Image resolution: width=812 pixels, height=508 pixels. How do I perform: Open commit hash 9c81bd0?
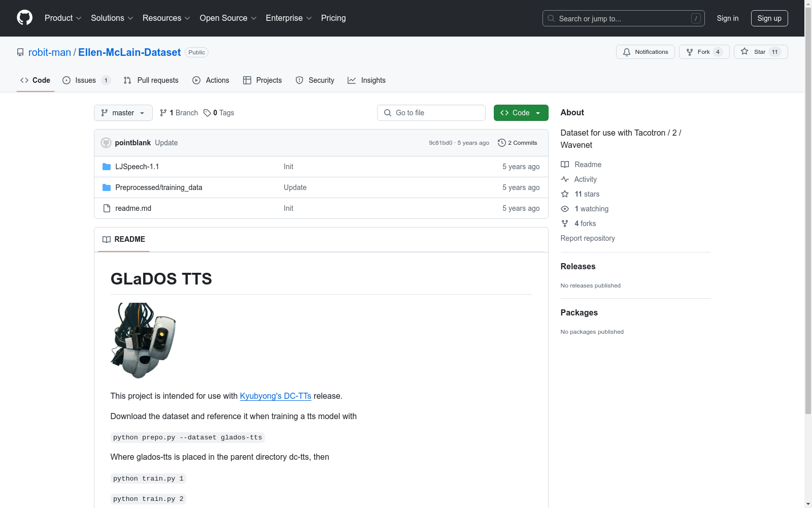441,143
